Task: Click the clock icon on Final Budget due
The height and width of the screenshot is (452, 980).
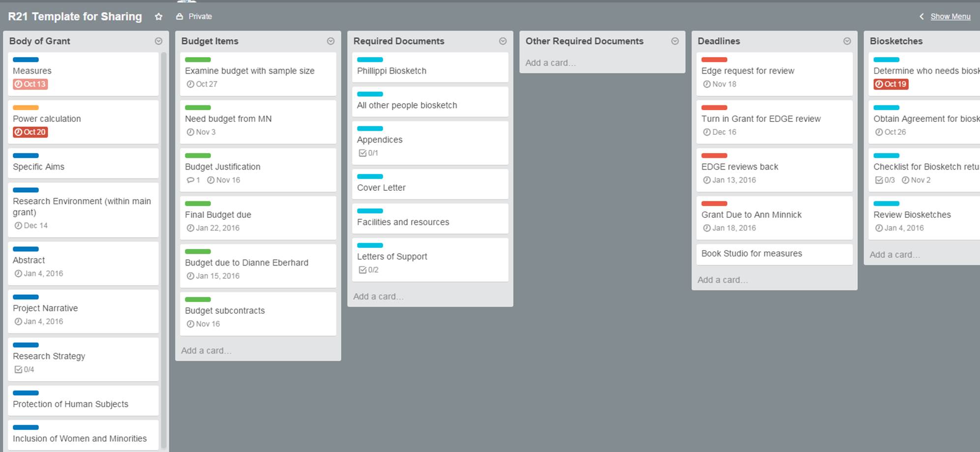Action: click(x=190, y=228)
